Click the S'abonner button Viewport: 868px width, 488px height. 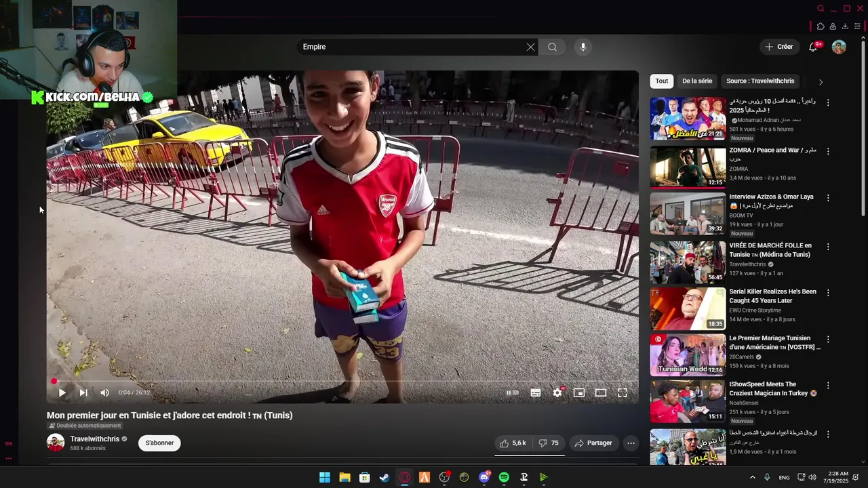159,443
